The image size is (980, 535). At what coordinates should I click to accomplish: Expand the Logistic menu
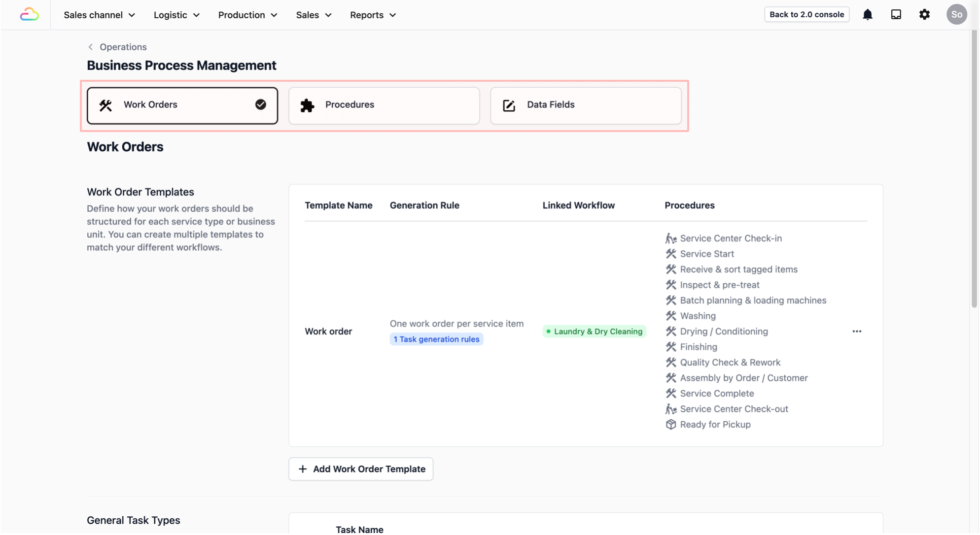(176, 15)
